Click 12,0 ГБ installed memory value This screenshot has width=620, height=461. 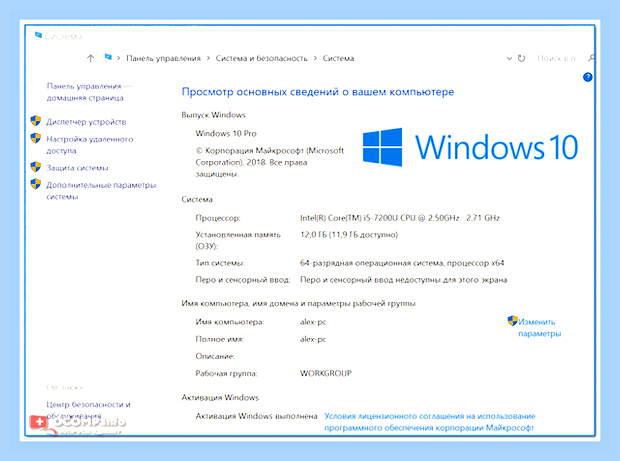pyautogui.click(x=349, y=235)
